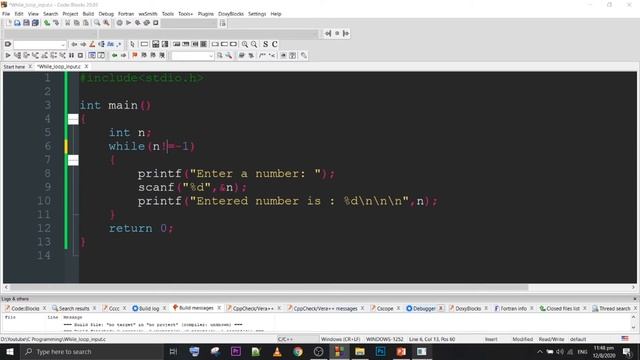Start debugger with Debug/Continue icon

coord(8,55)
